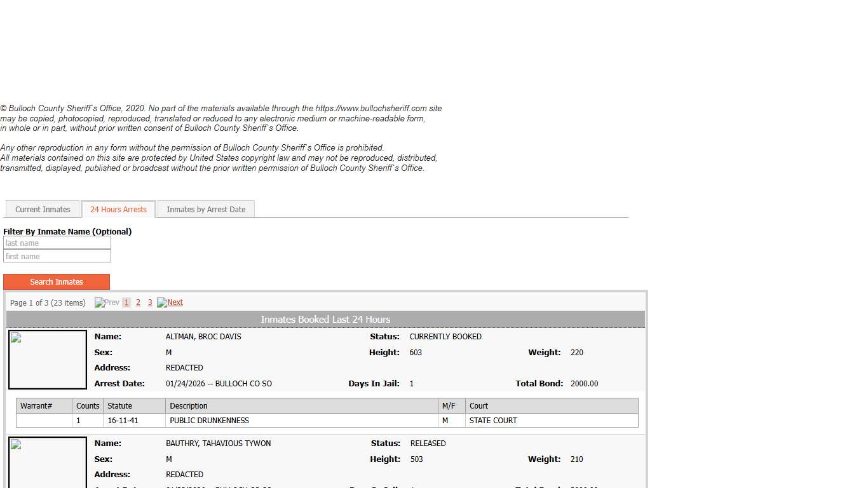Open page 3 of inmate results
This screenshot has width=868, height=488.
pos(150,303)
